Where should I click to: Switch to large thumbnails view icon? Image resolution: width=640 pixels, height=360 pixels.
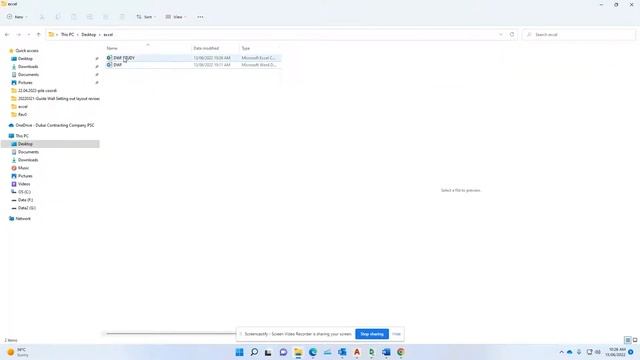pyautogui.click(x=635, y=340)
